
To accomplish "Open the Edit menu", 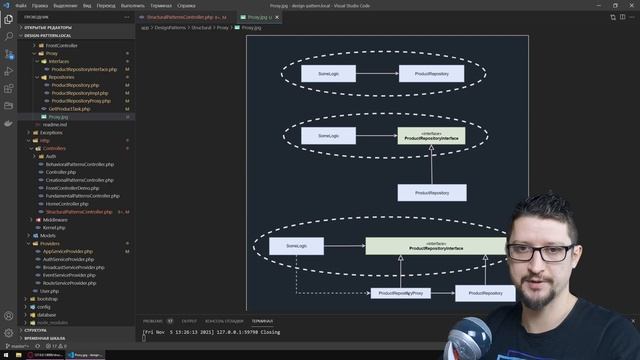I will point(40,6).
